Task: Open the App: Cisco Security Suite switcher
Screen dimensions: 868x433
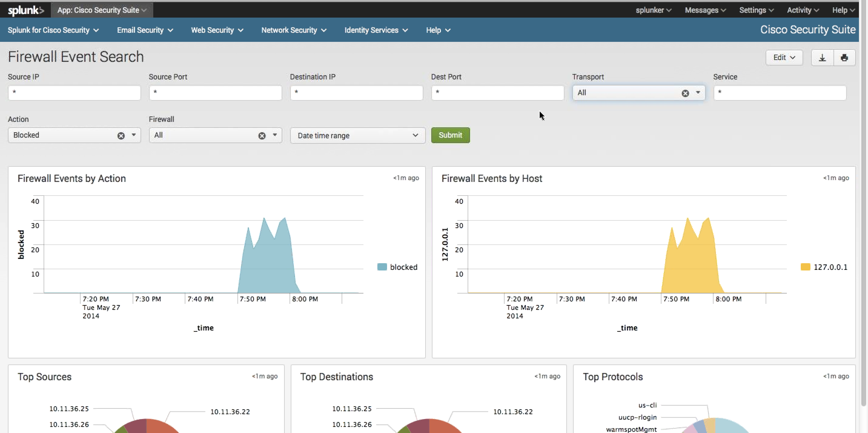Action: pos(102,10)
